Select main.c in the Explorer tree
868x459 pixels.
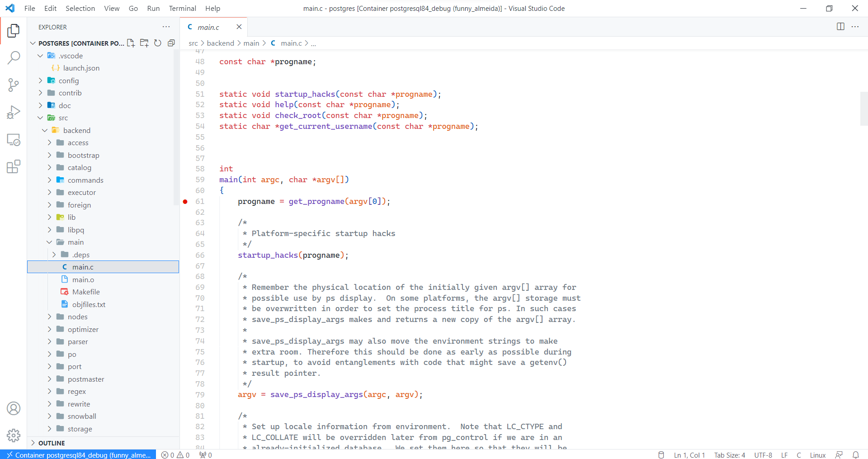click(103, 267)
